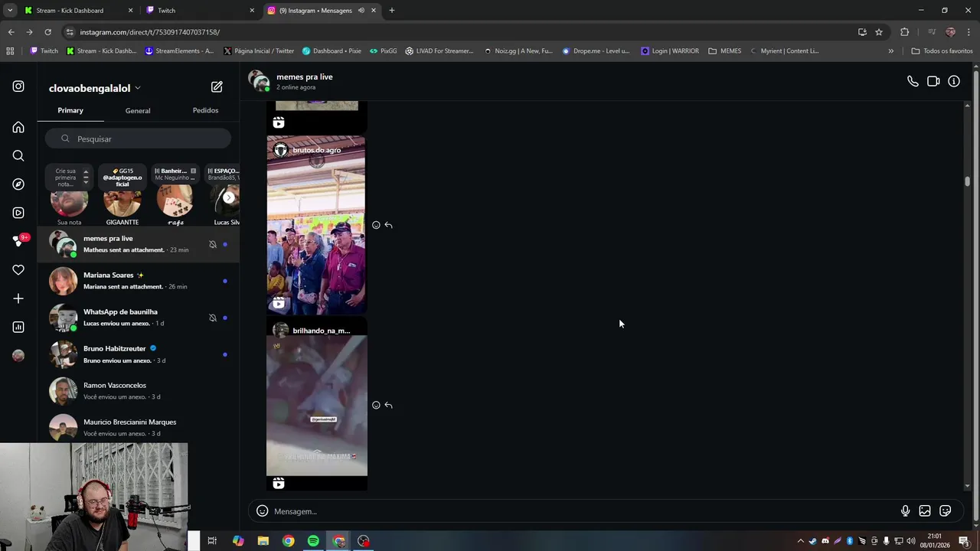Open the Explore compass icon
This screenshot has width=980, height=551.
[x=18, y=184]
